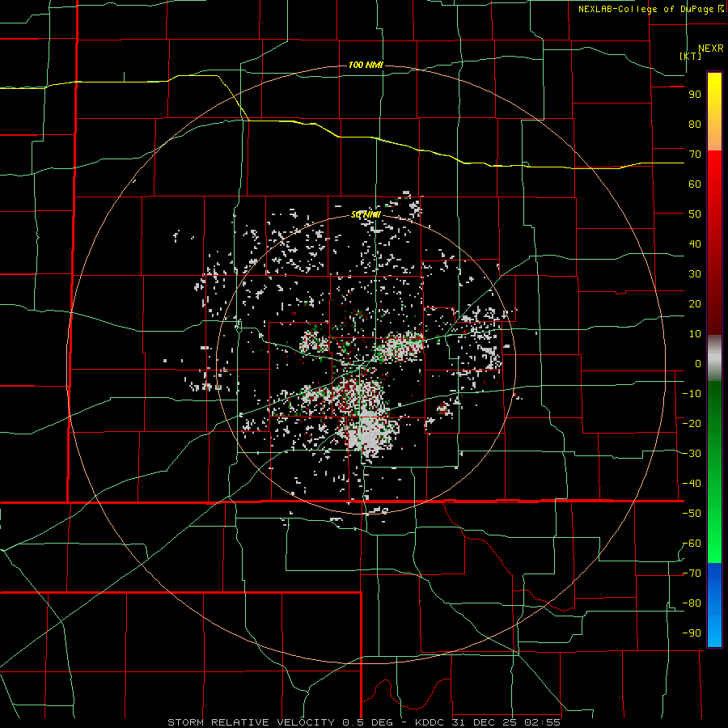728x728 pixels.
Task: Click the -70 value on the velocity scale
Action: (692, 574)
